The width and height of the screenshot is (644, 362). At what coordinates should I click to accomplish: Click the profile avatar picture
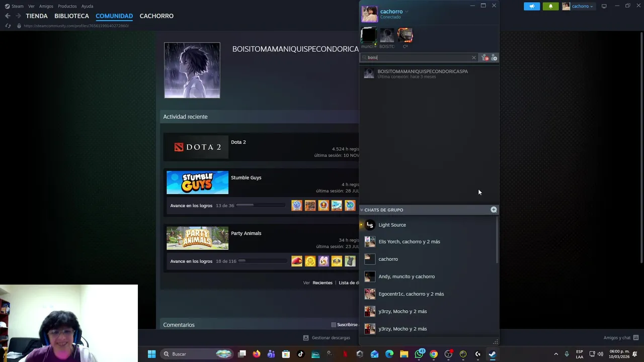[x=192, y=70]
